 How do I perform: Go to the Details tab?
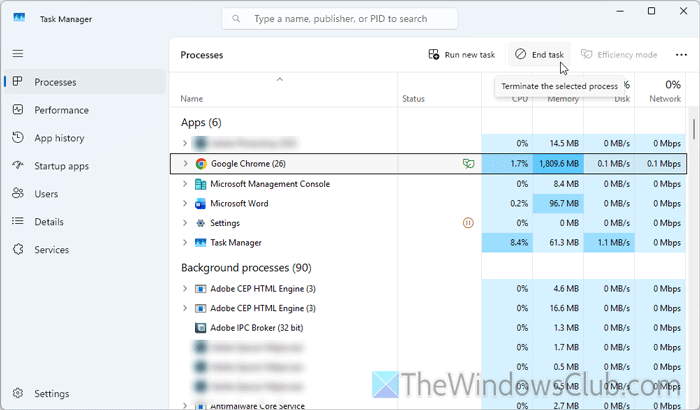click(x=85, y=222)
